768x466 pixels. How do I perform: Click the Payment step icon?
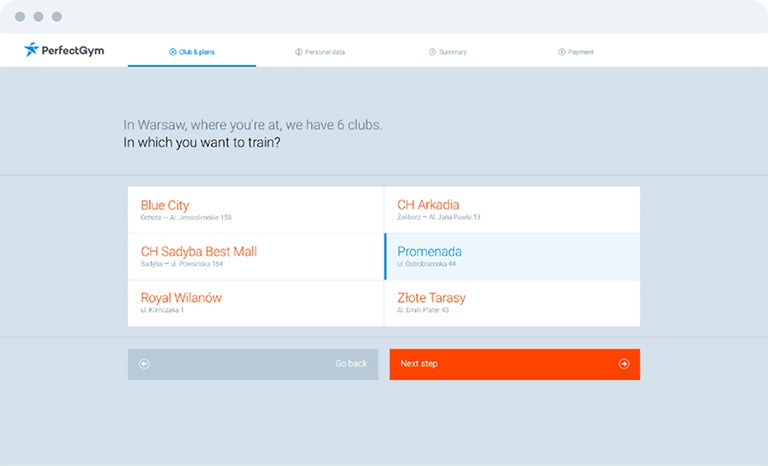click(561, 52)
